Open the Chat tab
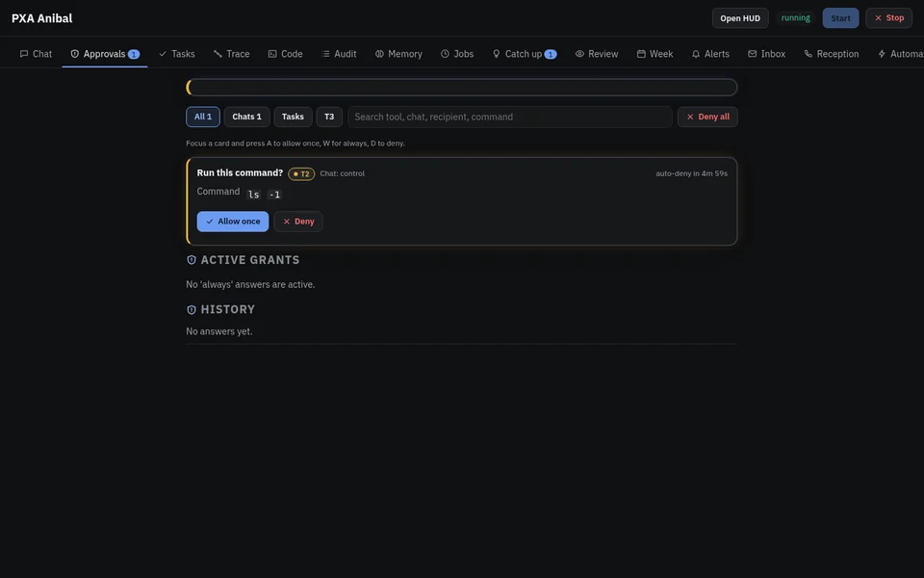 36,54
